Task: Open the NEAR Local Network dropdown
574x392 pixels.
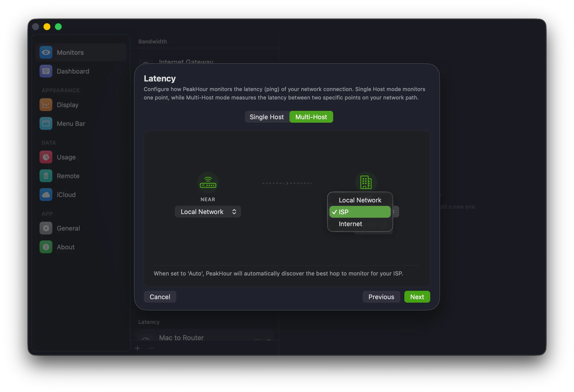Action: [208, 212]
